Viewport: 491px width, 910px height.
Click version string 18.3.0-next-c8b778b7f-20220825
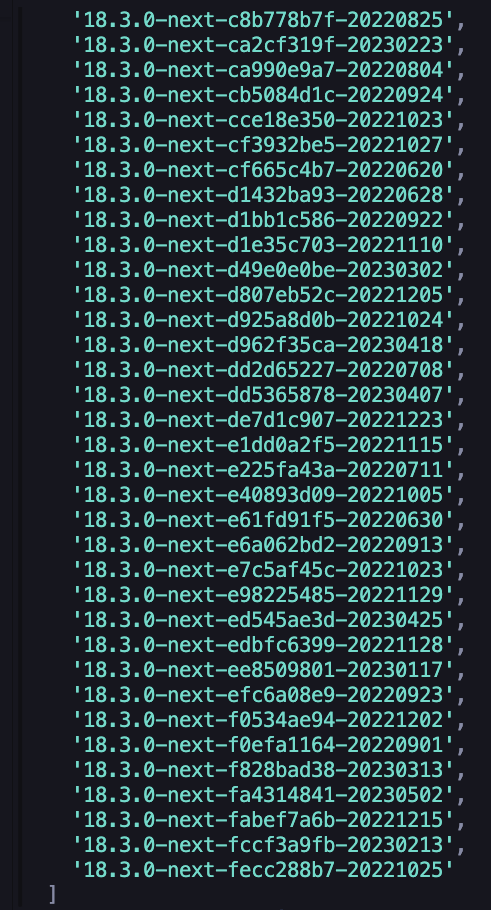[263, 20]
